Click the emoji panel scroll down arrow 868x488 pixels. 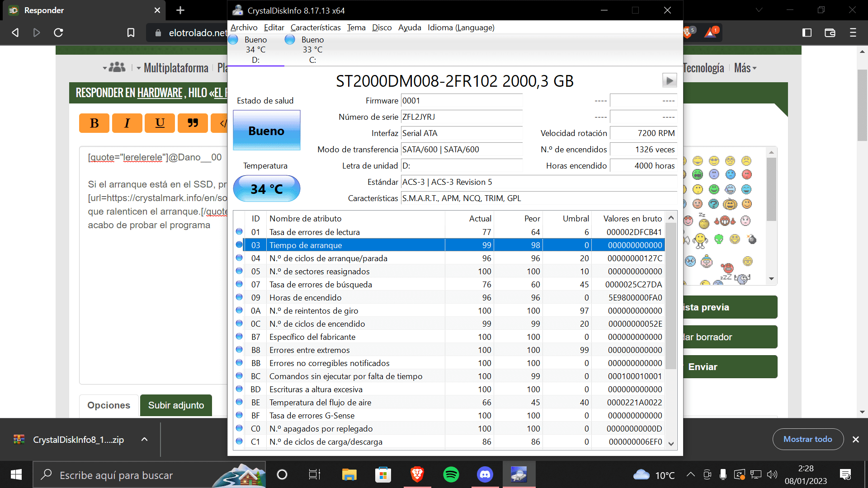tap(772, 279)
